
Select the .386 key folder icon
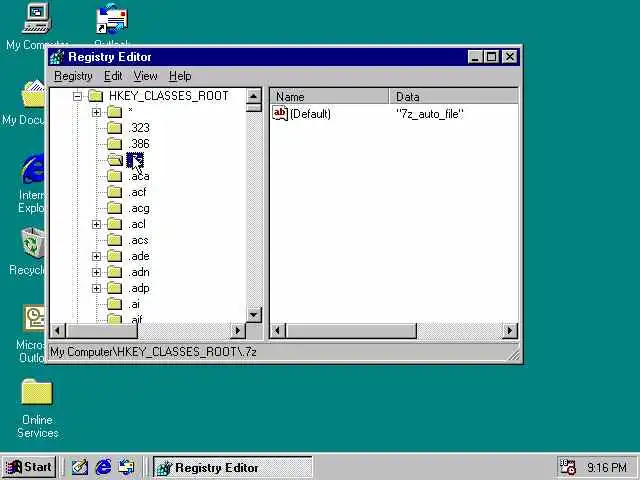pos(115,144)
